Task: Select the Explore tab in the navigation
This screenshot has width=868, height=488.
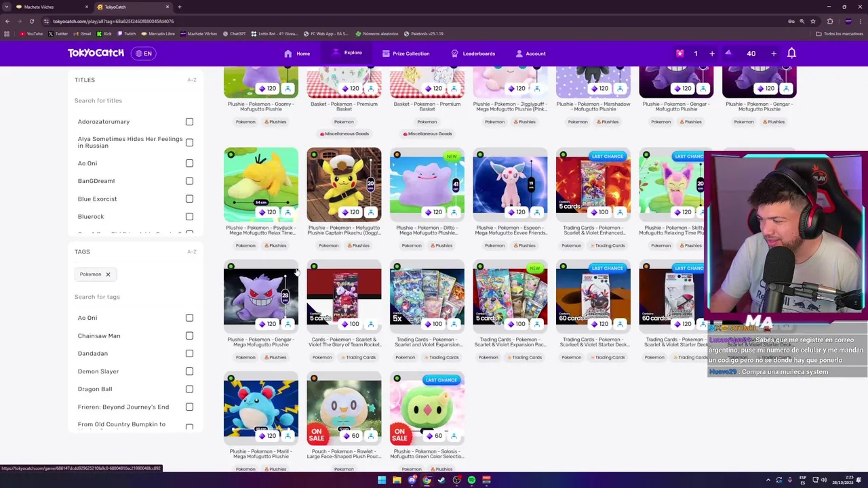Action: [347, 53]
